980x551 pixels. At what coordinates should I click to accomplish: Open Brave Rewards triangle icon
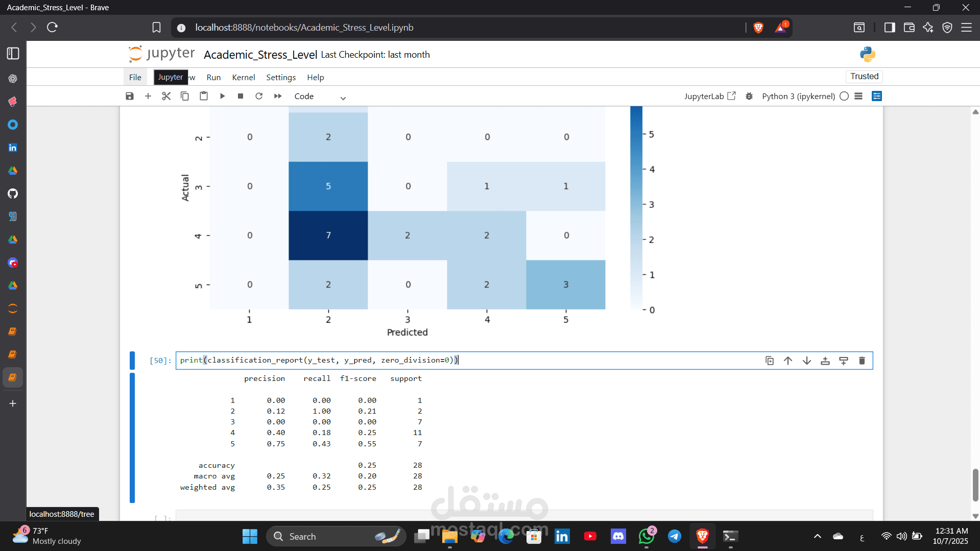tap(781, 28)
